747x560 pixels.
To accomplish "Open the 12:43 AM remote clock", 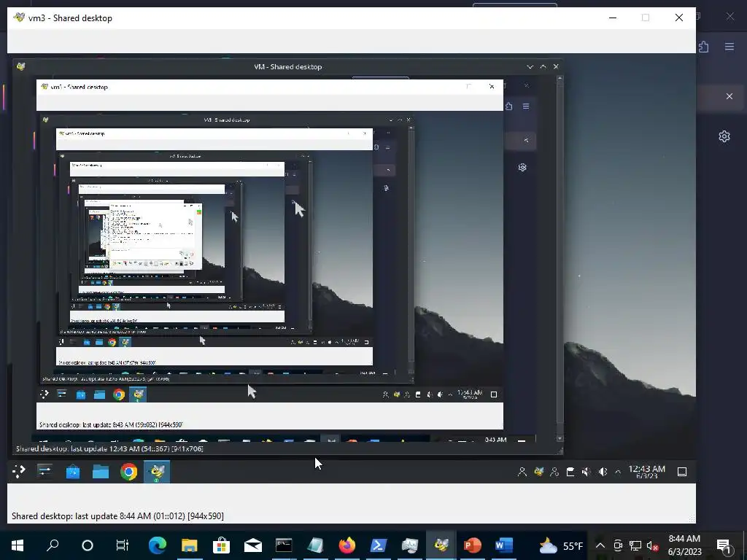I will point(646,472).
